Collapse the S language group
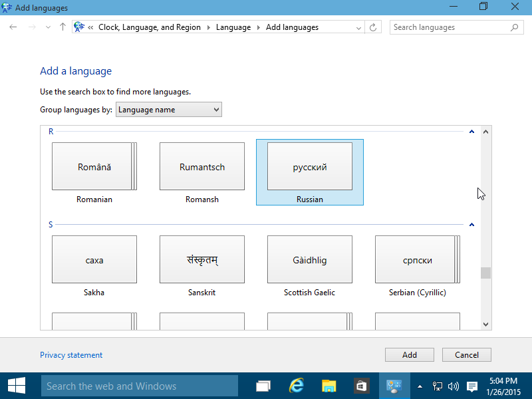This screenshot has height=399, width=532. [471, 225]
